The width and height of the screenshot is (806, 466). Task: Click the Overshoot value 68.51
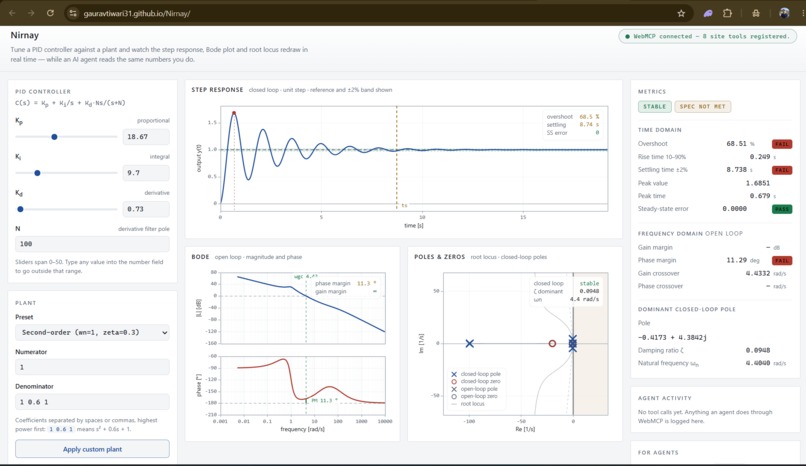click(736, 144)
